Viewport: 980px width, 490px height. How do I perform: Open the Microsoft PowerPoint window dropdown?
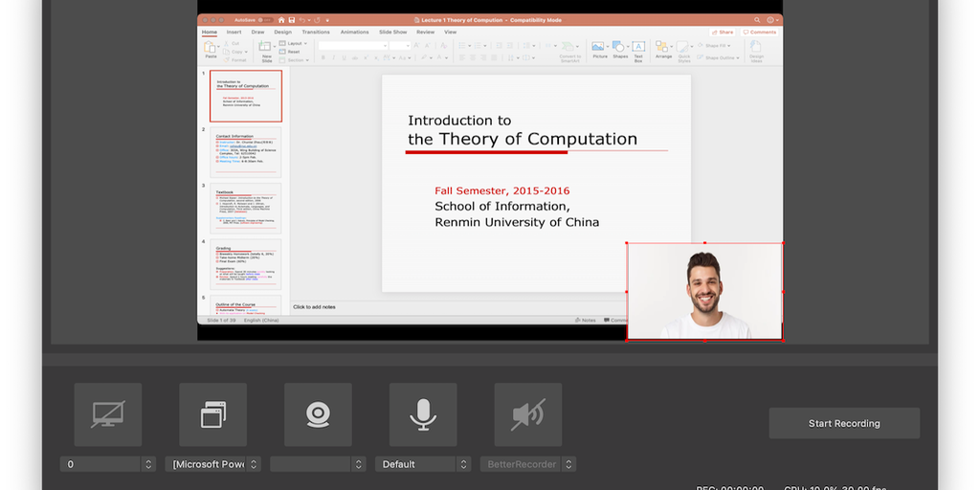(x=212, y=464)
